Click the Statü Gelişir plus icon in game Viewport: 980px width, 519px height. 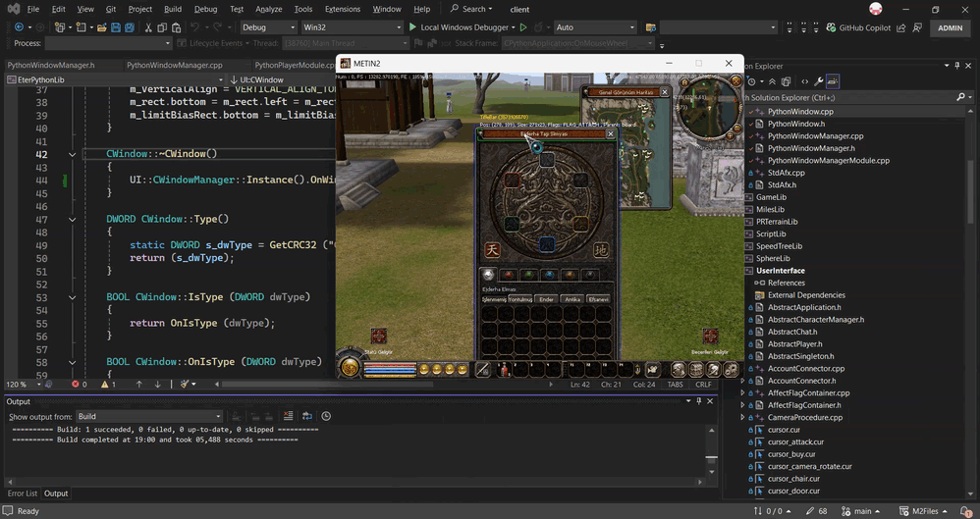(378, 337)
